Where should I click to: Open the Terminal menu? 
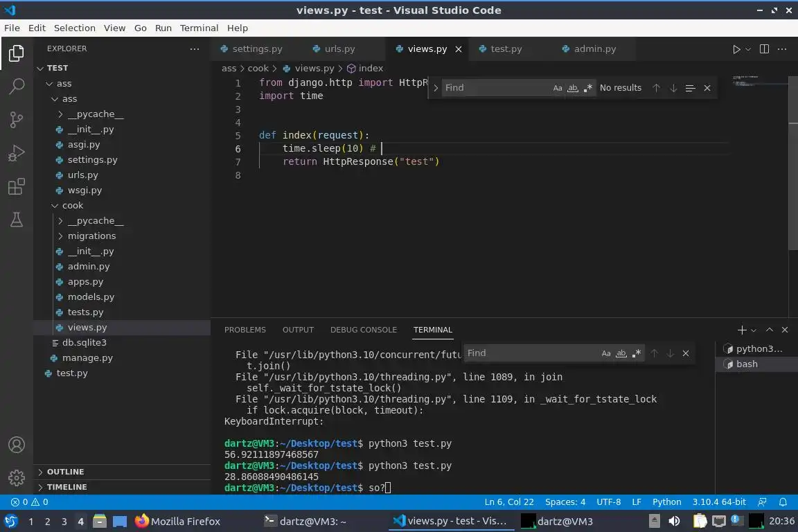199,28
